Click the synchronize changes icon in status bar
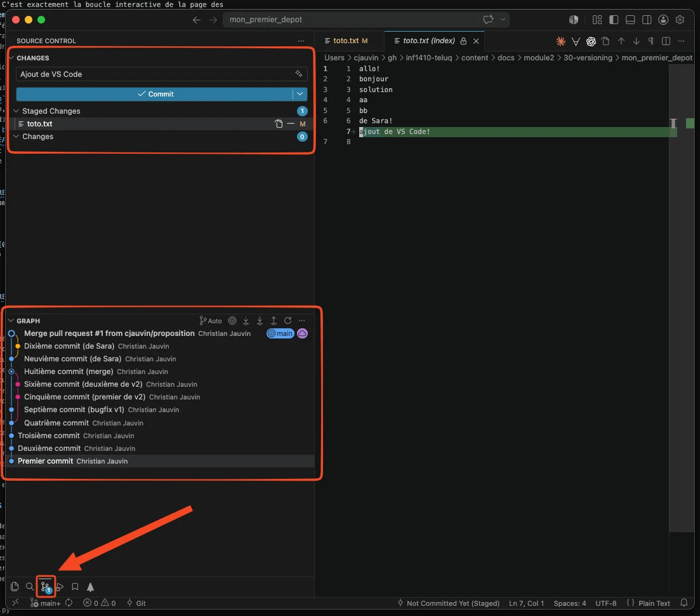Screen dimensions: 700x616 [69, 603]
